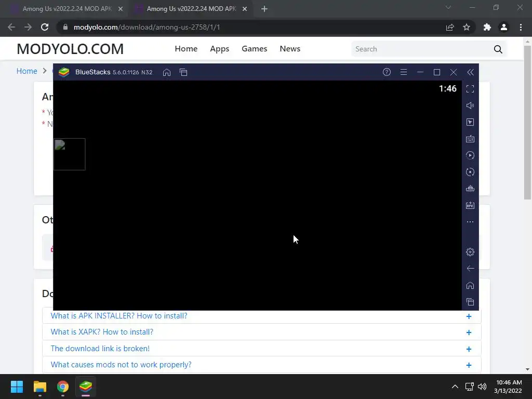Expand 'What causes mods not to work properly?'
This screenshot has height=399, width=532.
(262, 365)
